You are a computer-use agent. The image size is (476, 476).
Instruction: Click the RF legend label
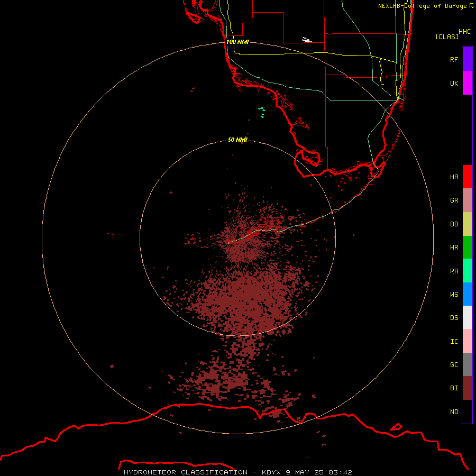click(454, 59)
